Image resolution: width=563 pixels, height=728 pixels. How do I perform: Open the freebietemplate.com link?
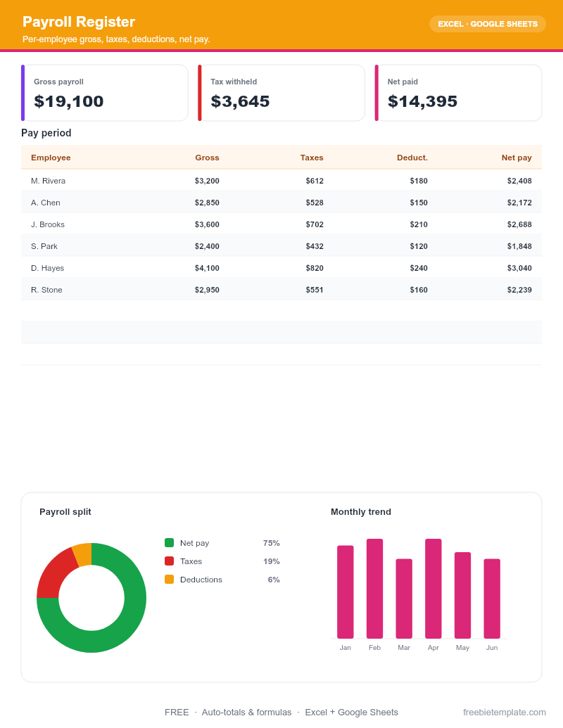[504, 713]
